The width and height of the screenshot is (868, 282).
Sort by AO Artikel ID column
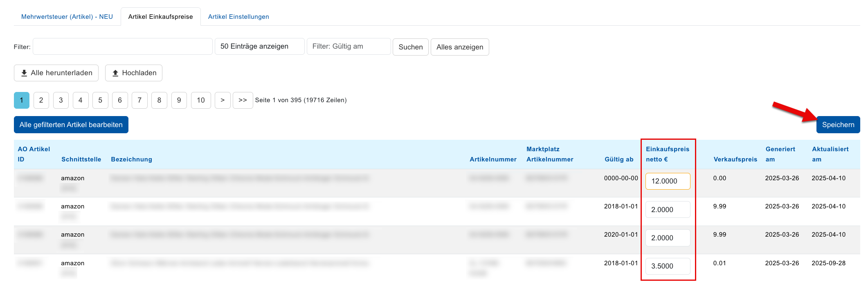point(34,154)
